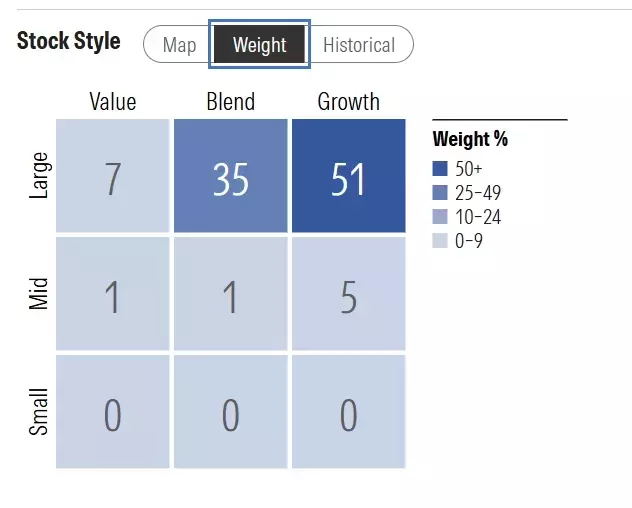Switch to the Map view tab
Screen dimensions: 632x508
(179, 45)
